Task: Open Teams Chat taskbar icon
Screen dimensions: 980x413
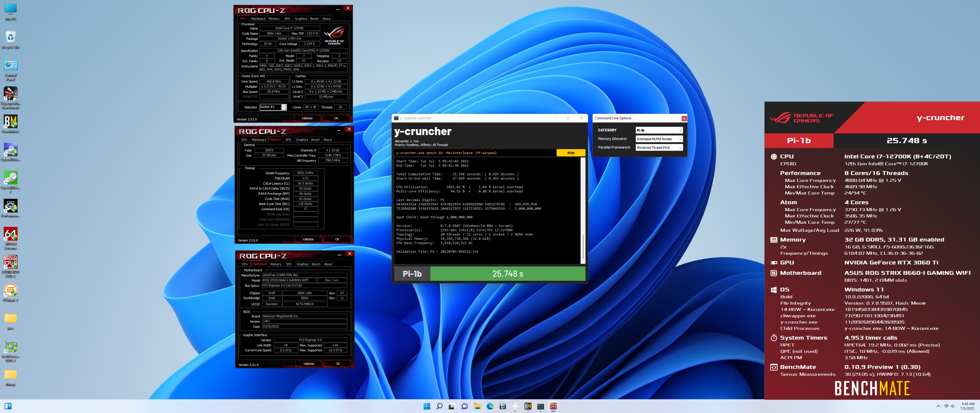Action: coord(465,406)
